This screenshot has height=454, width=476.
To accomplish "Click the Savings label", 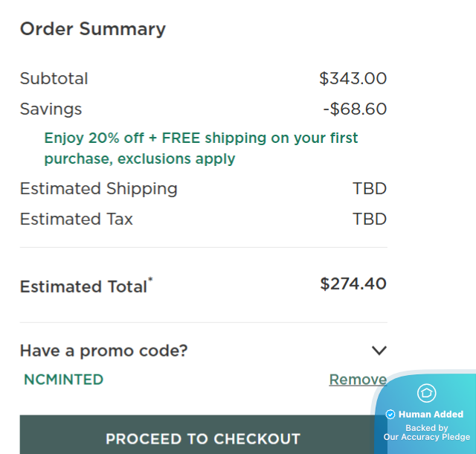I will (51, 109).
